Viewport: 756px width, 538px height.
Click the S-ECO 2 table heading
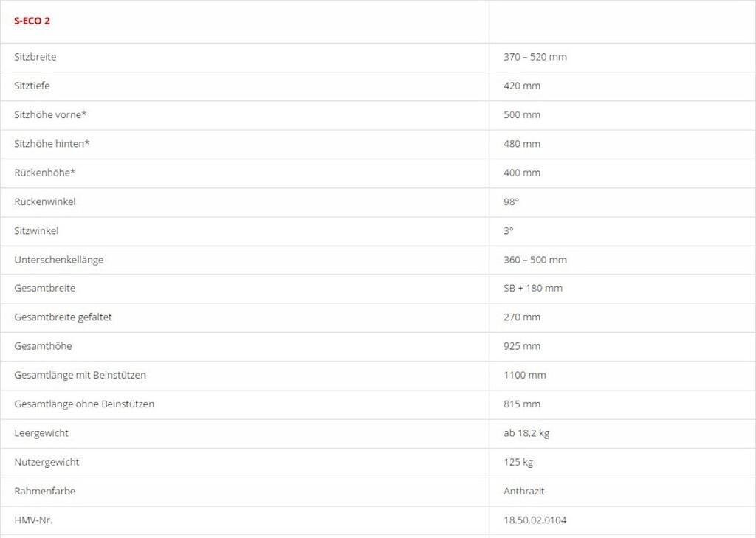pos(32,21)
